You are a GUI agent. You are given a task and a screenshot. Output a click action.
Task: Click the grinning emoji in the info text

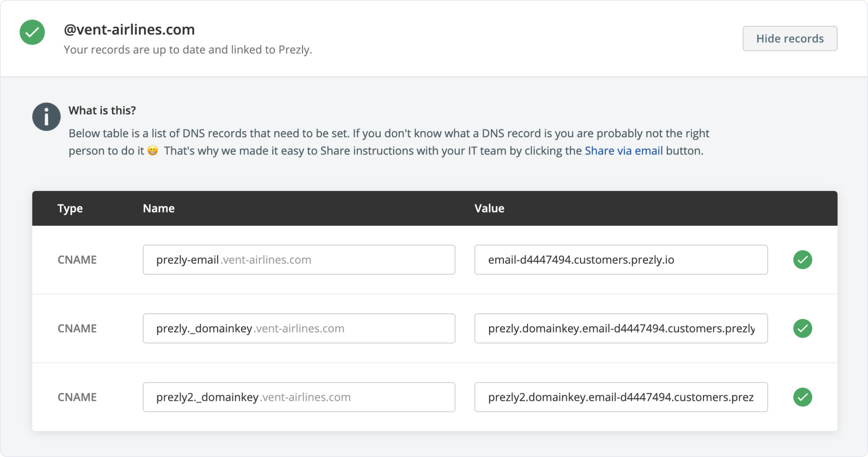pyautogui.click(x=153, y=150)
